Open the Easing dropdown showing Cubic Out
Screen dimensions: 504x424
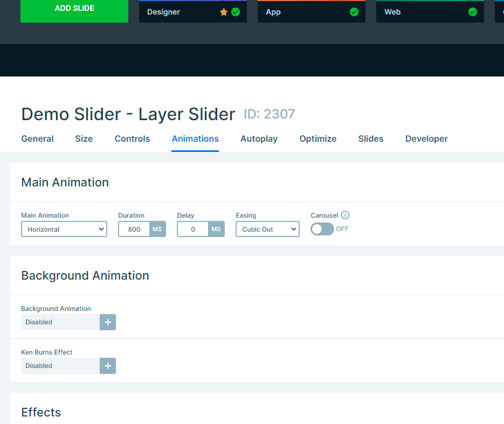tap(267, 229)
